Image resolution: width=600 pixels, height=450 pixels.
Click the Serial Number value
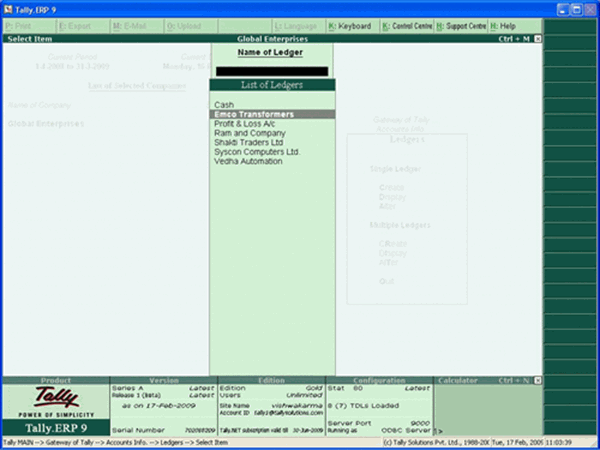[200, 430]
